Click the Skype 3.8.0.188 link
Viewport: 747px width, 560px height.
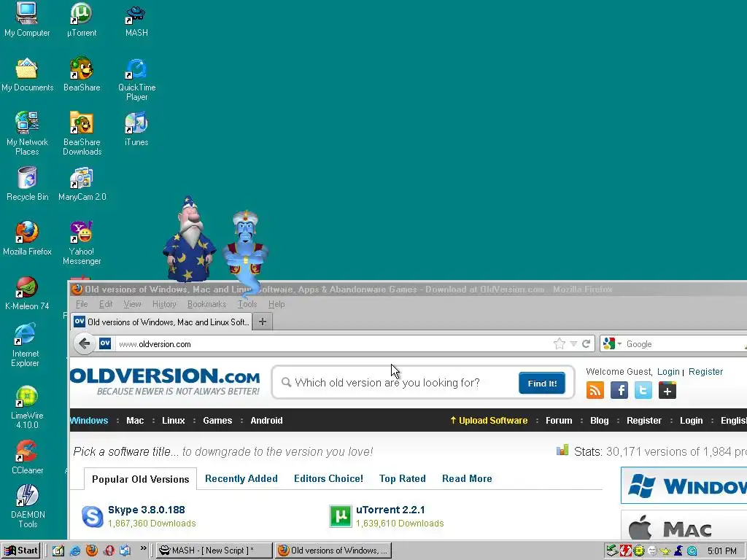[x=146, y=510]
